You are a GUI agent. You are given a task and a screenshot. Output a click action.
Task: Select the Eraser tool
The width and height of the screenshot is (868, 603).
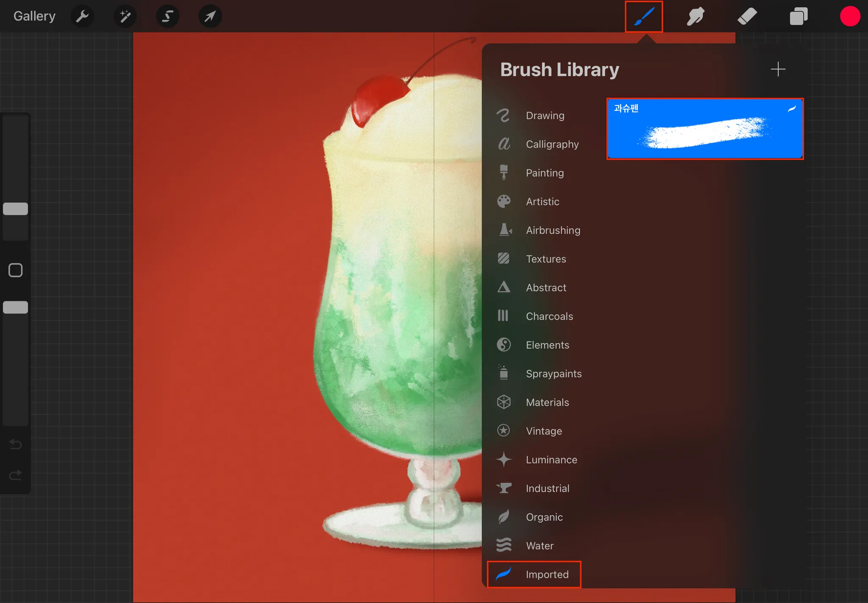click(x=747, y=17)
